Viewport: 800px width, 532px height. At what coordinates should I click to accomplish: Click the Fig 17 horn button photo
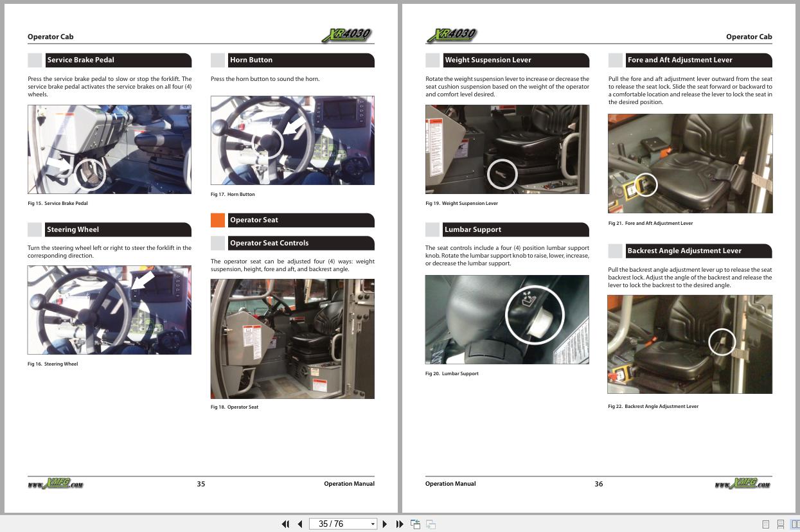(292, 141)
